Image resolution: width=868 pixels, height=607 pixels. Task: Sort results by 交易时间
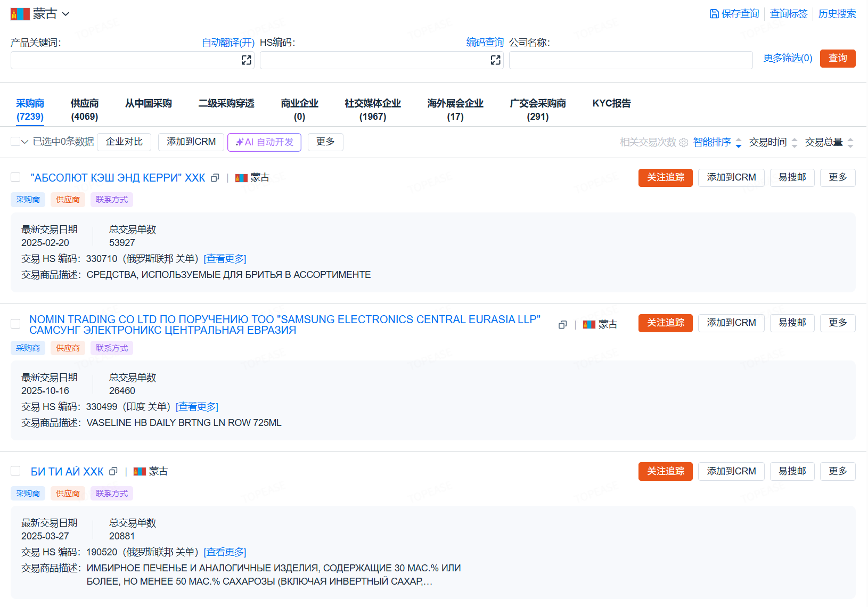773,142
